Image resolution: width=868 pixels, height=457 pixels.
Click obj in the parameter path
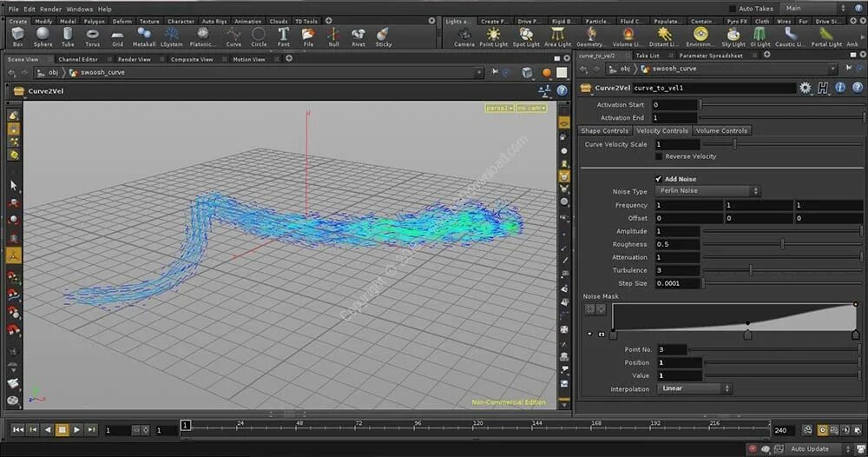click(624, 69)
